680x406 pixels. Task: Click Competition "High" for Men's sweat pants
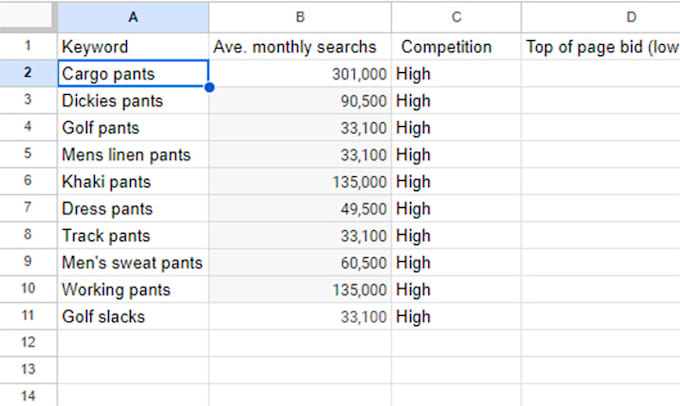click(456, 262)
